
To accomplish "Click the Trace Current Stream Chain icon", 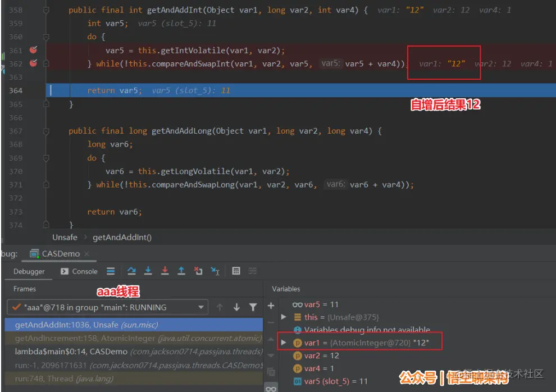I will point(253,271).
